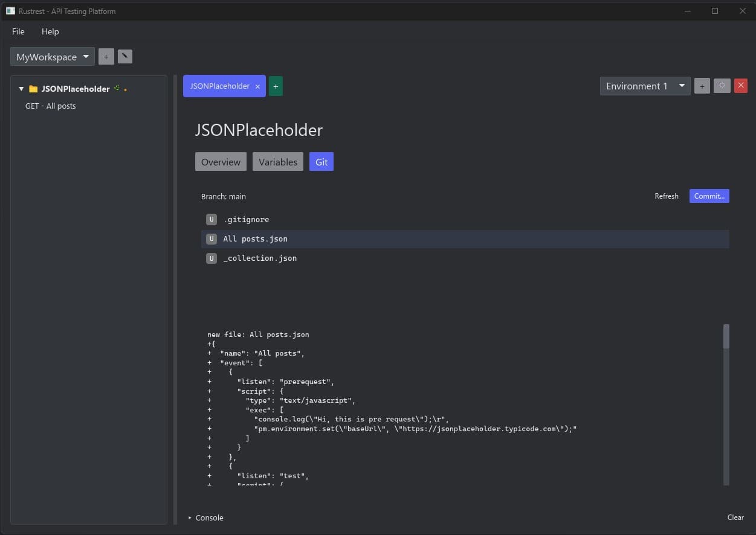Select All posts.json in changed files
The width and height of the screenshot is (756, 535).
point(465,239)
